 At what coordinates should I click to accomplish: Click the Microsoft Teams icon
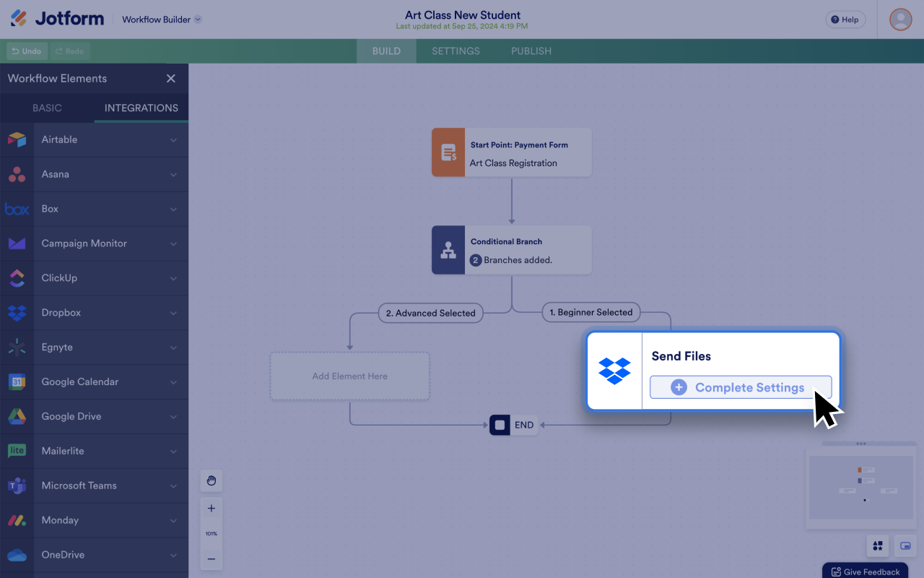click(17, 486)
